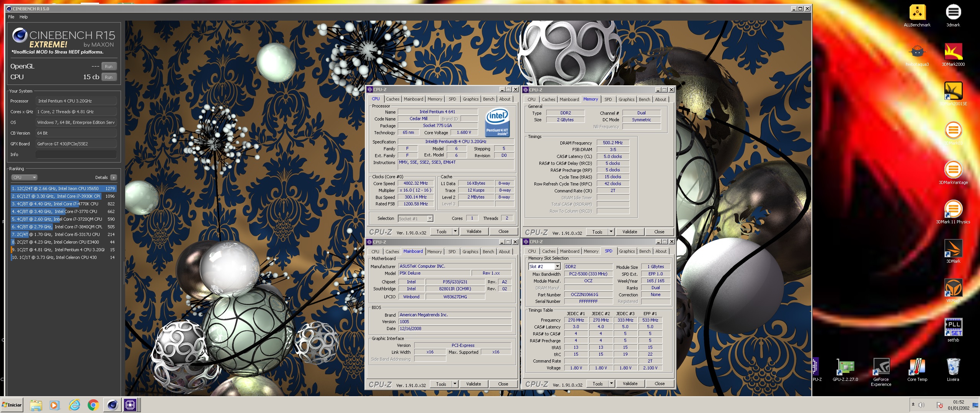The width and height of the screenshot is (980, 413).
Task: Show hidden system tray icons
Action: pyautogui.click(x=913, y=405)
